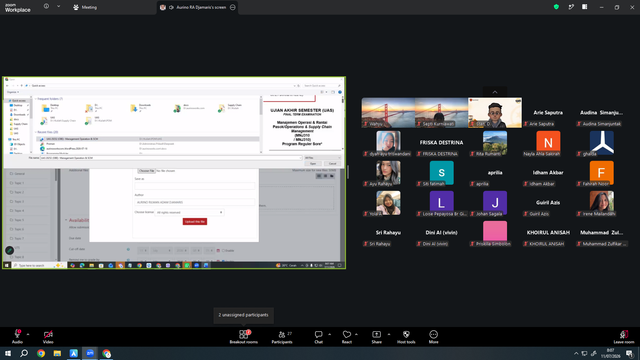Screen dimensions: 640x360
Task: Start screen Share
Action: (x=376, y=337)
